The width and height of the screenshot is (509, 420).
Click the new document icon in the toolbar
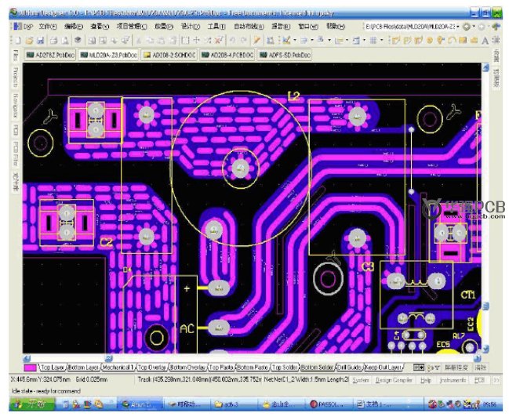17,40
